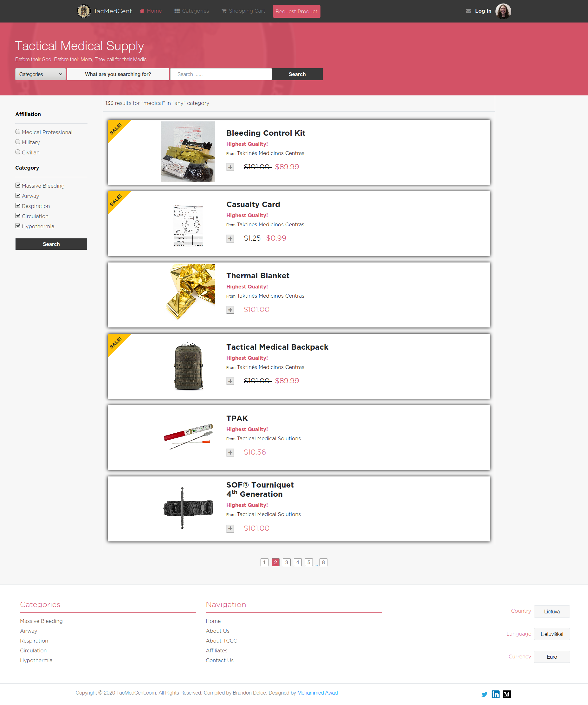The width and height of the screenshot is (588, 705).
Task: Open the user profile avatar
Action: [503, 11]
